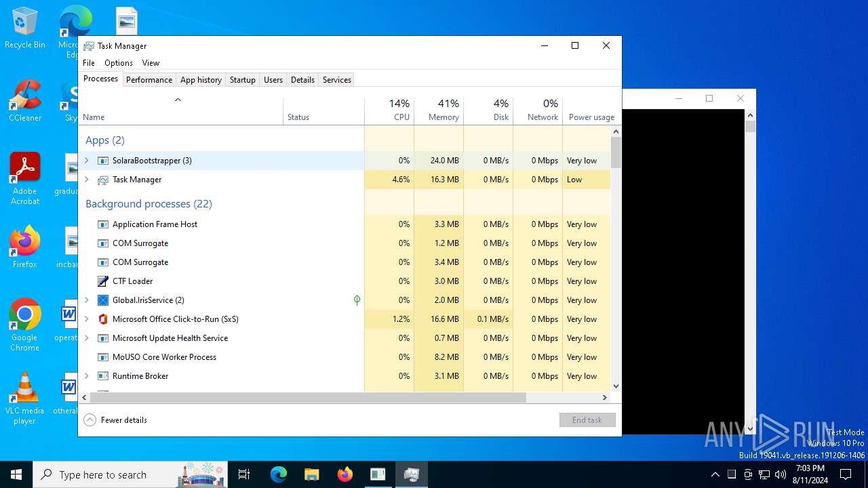Click the CTF Loader pen icon
The height and width of the screenshot is (488, 868).
click(103, 281)
